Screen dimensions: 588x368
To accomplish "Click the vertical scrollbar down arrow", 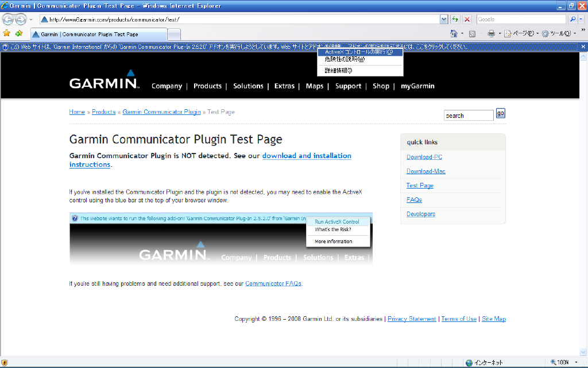I will coord(583,352).
